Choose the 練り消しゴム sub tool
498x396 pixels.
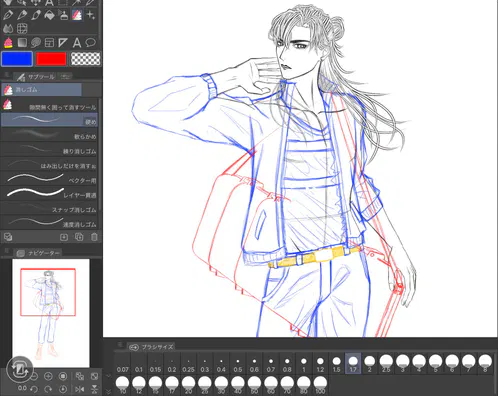point(49,149)
